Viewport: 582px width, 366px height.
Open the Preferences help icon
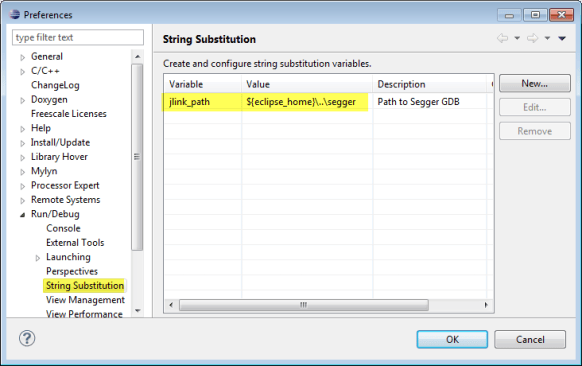(x=27, y=338)
